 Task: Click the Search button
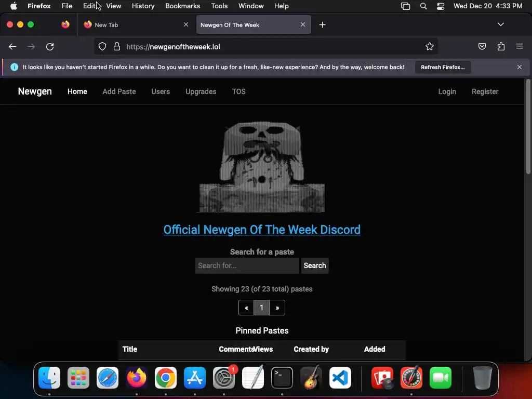[x=315, y=265]
